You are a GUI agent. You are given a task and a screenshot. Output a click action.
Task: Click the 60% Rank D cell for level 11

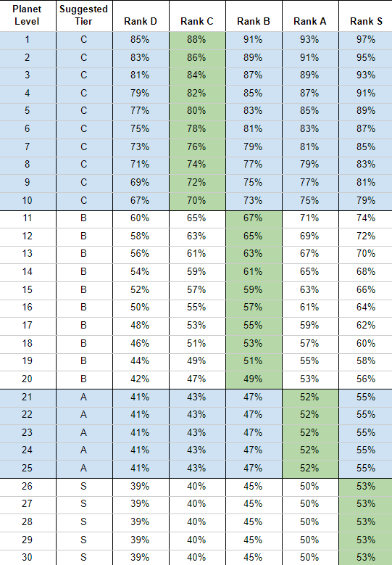click(141, 219)
